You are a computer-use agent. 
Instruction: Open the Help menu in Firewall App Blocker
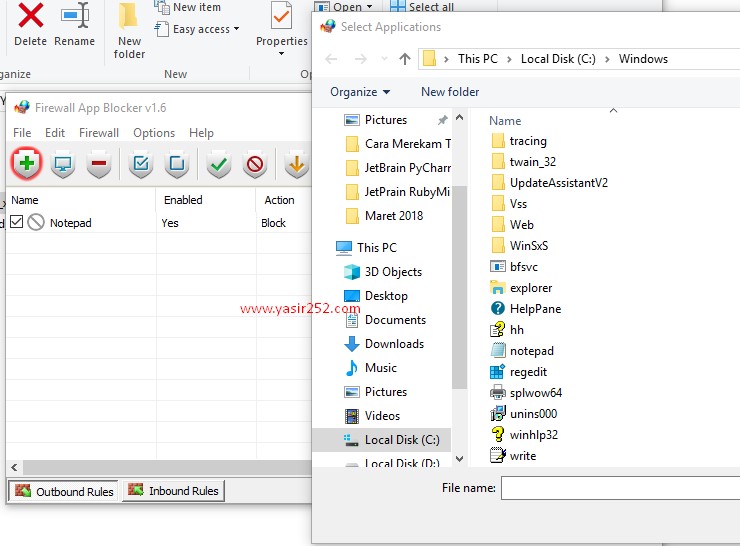pos(202,133)
